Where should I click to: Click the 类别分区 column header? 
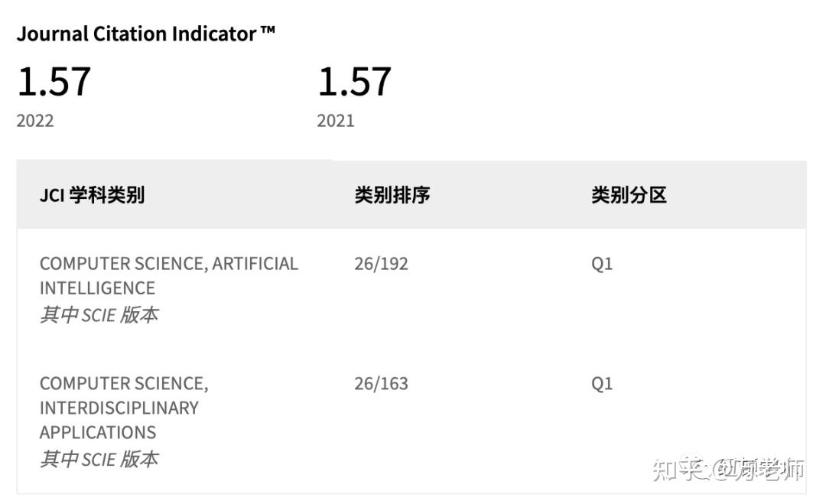pos(629,195)
